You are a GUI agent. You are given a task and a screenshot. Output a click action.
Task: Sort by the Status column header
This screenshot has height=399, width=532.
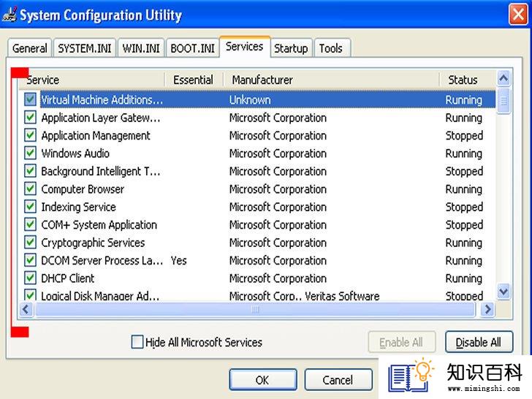click(468, 80)
